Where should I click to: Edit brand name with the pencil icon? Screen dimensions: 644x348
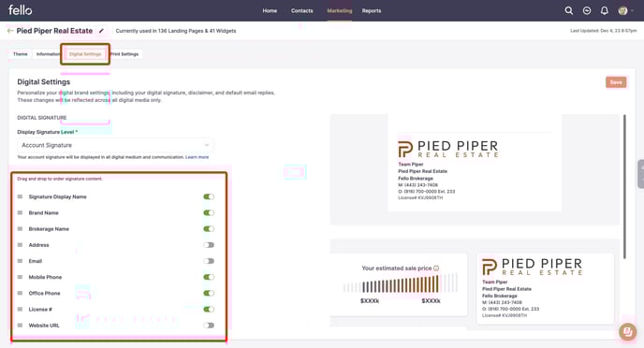point(101,31)
